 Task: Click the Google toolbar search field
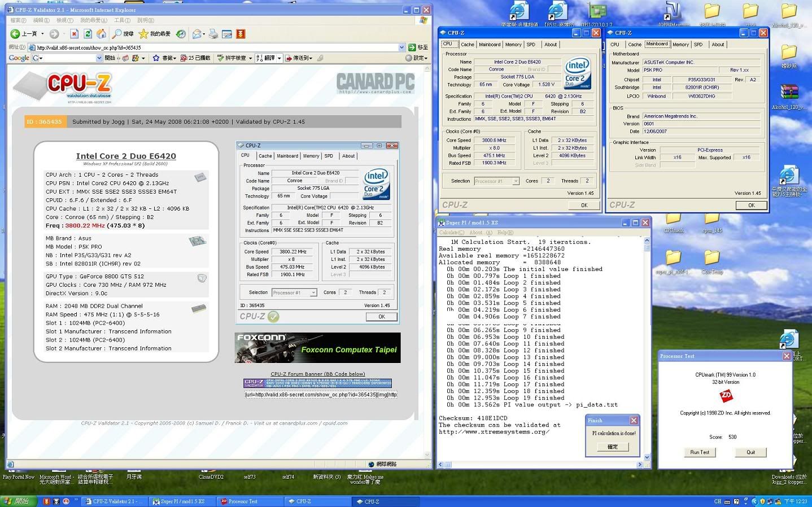point(67,58)
